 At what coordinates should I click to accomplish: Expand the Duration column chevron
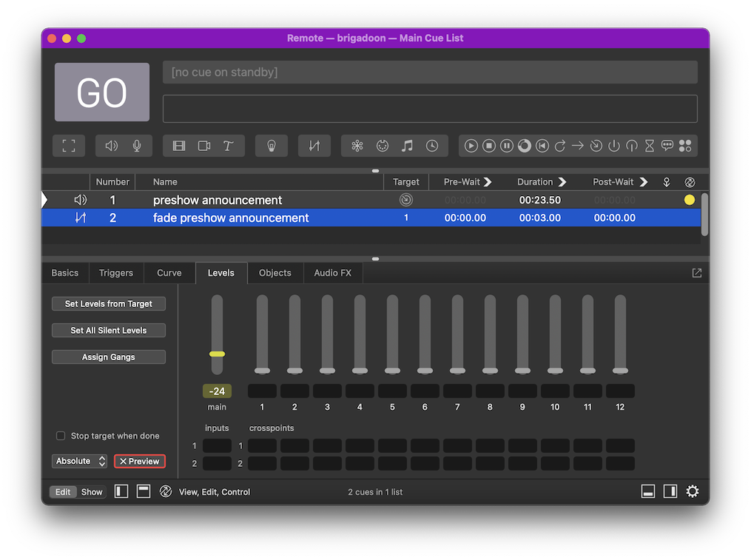tap(562, 182)
